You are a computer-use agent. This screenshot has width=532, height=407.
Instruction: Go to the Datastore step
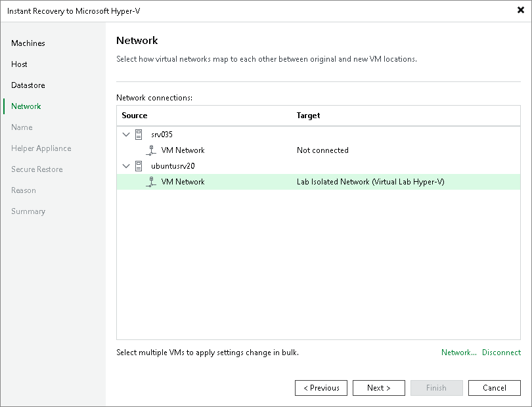coord(28,85)
